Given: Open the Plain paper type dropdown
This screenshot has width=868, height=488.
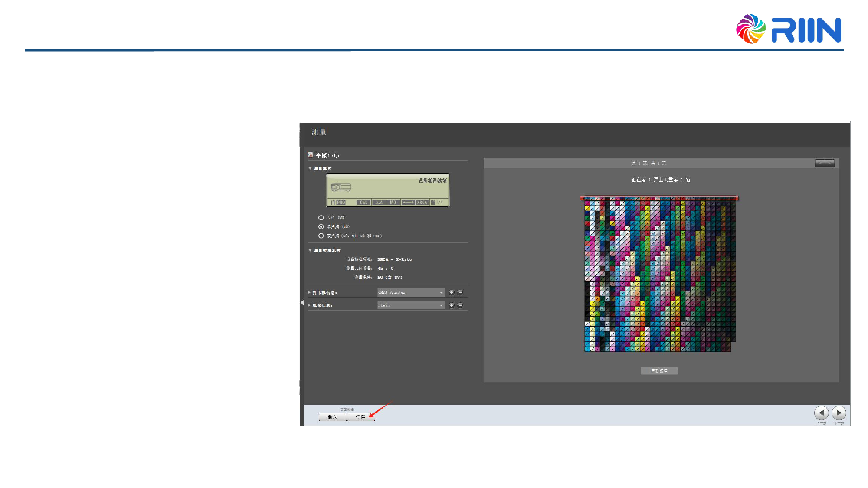Looking at the screenshot, I should coord(411,305).
